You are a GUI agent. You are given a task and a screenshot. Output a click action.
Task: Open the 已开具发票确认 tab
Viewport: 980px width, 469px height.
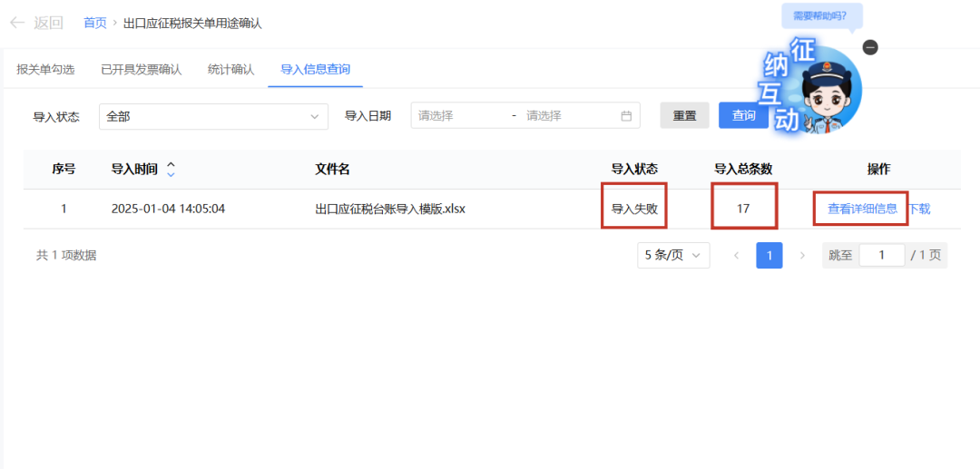click(141, 69)
